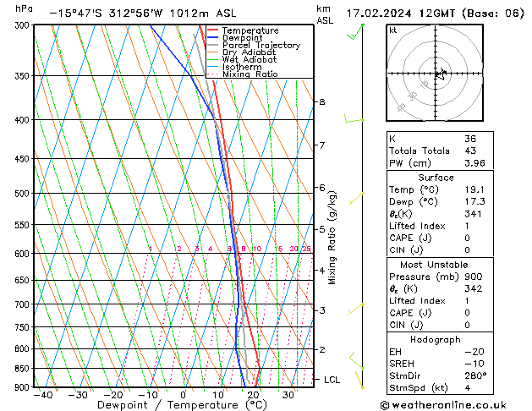
Task: Click the Lifted Index row in Surface section
Action: tap(440, 226)
